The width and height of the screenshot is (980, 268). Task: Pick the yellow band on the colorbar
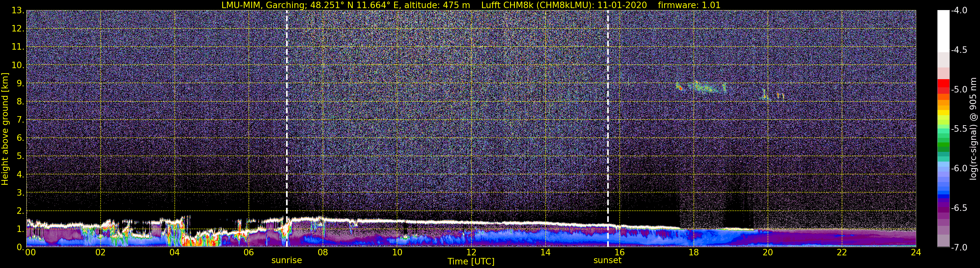(x=944, y=112)
